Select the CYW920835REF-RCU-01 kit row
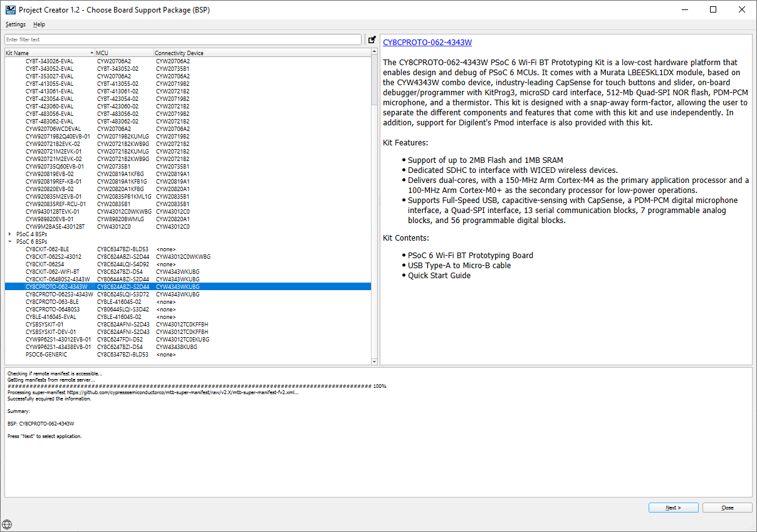This screenshot has height=532, width=757. [x=188, y=204]
